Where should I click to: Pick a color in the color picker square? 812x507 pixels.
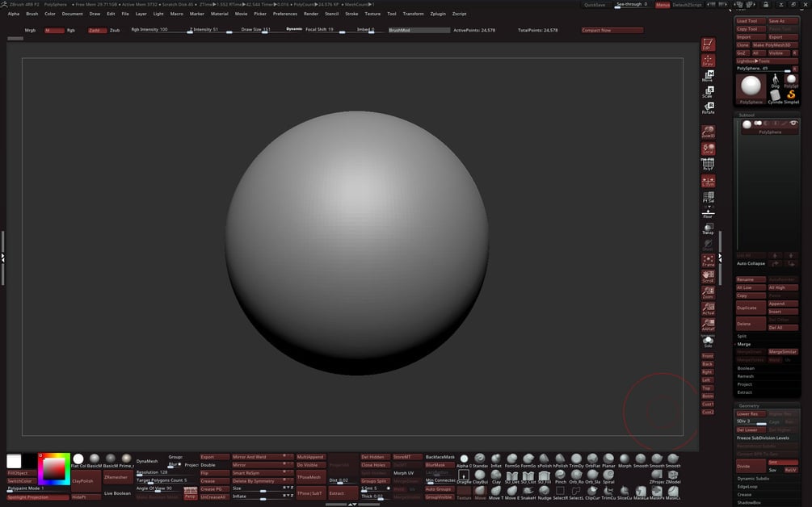pyautogui.click(x=54, y=469)
